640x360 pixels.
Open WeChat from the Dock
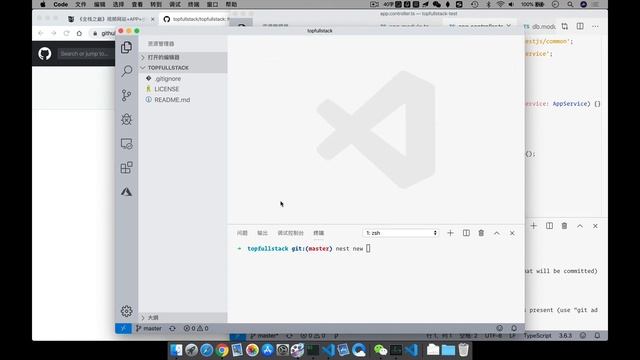click(380, 350)
